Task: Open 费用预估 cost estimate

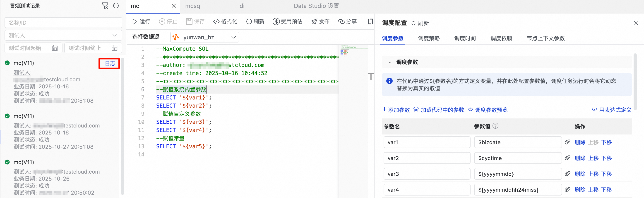Action: click(288, 21)
